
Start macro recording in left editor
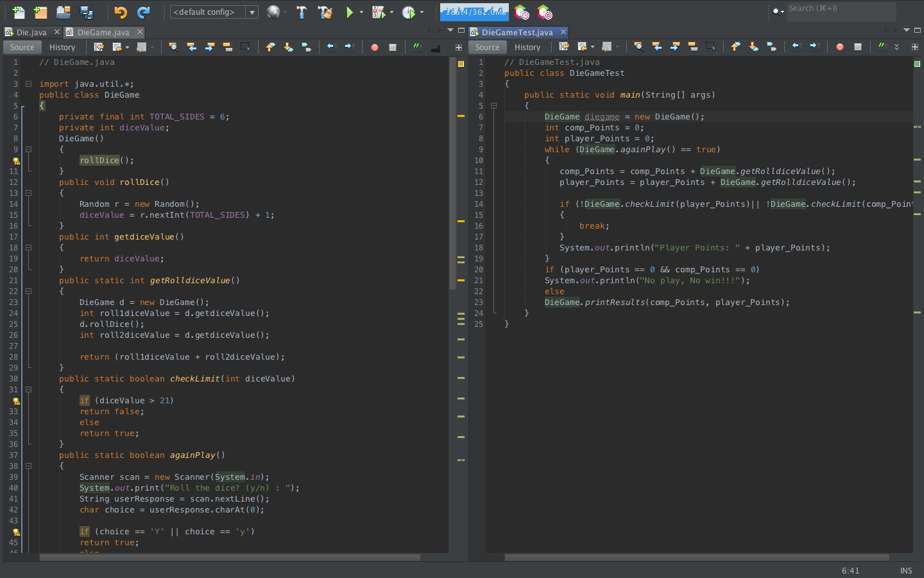click(375, 47)
